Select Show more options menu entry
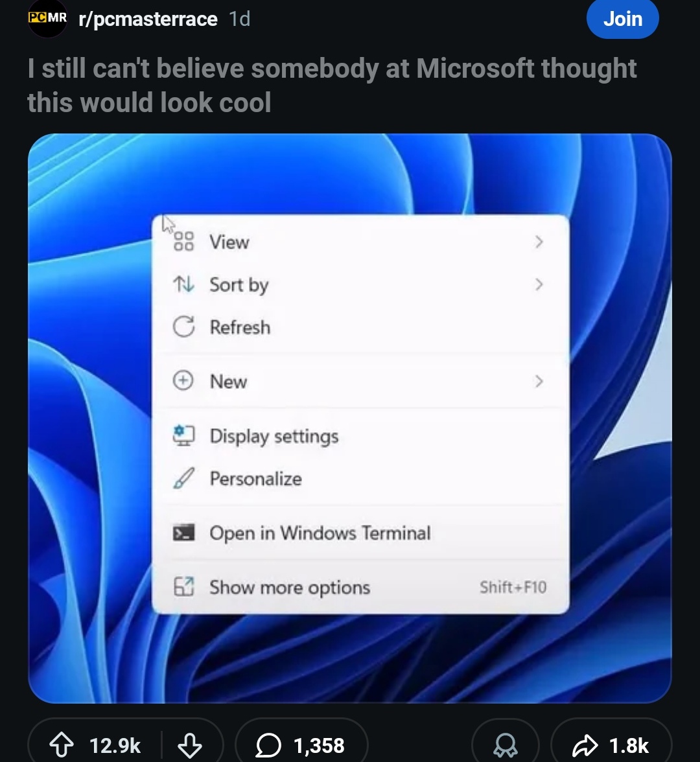Screen dimensions: 700x762 290,588
